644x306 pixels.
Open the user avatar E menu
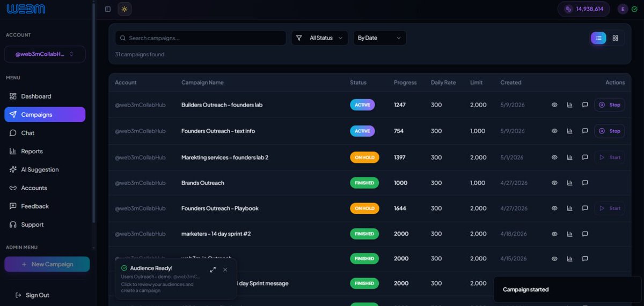(623, 9)
